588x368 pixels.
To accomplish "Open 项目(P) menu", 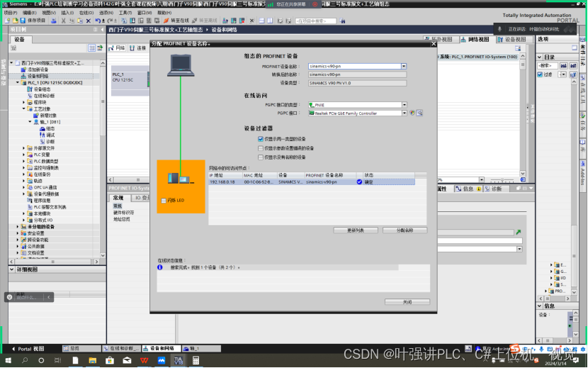I will tap(11, 13).
